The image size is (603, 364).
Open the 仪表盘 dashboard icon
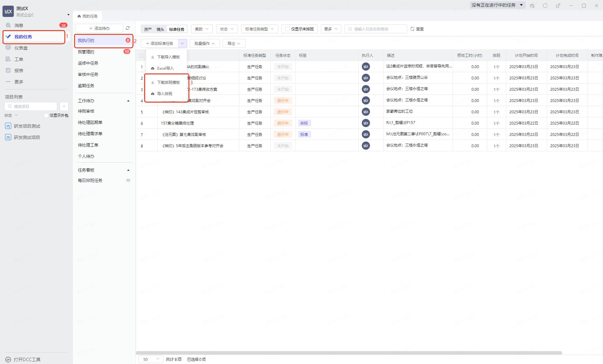point(8,48)
